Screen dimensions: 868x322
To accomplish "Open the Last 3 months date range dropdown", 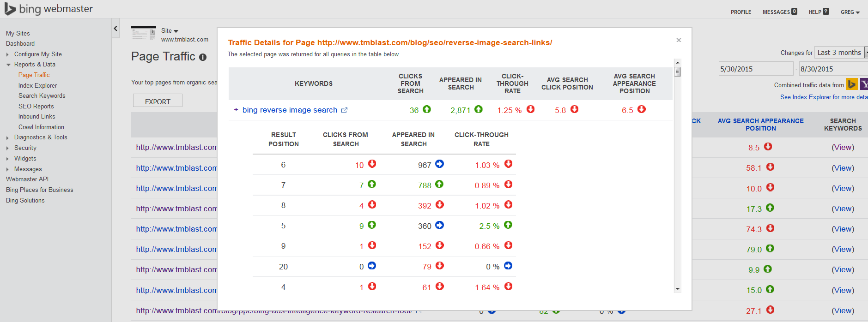I will click(841, 53).
